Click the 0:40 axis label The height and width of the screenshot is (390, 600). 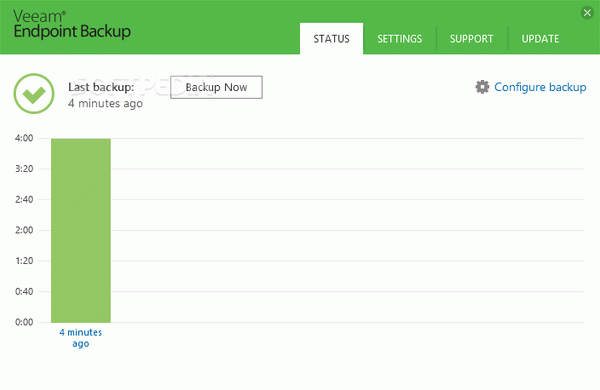(24, 292)
